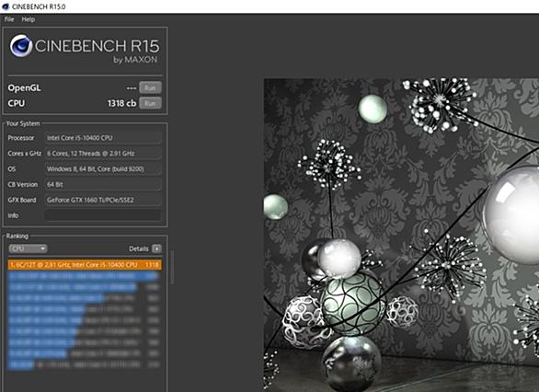
Task: Click the Processor field Intel Core i5-10400
Action: (x=103, y=138)
